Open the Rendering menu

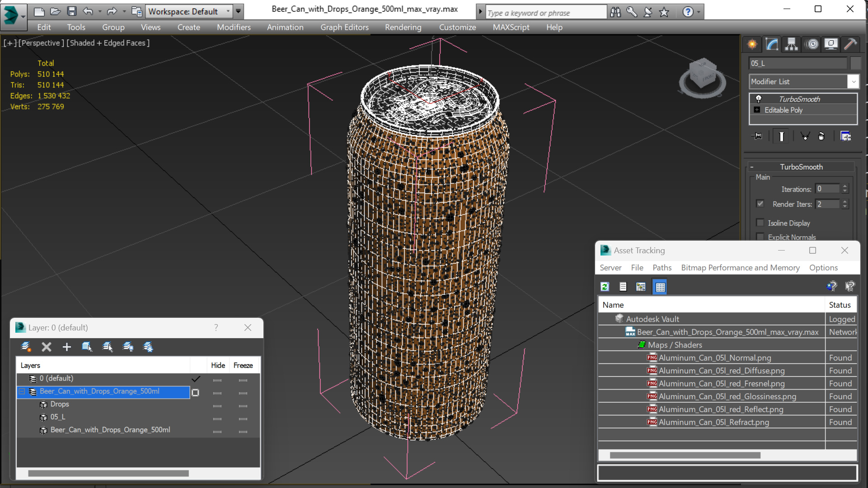pos(403,27)
